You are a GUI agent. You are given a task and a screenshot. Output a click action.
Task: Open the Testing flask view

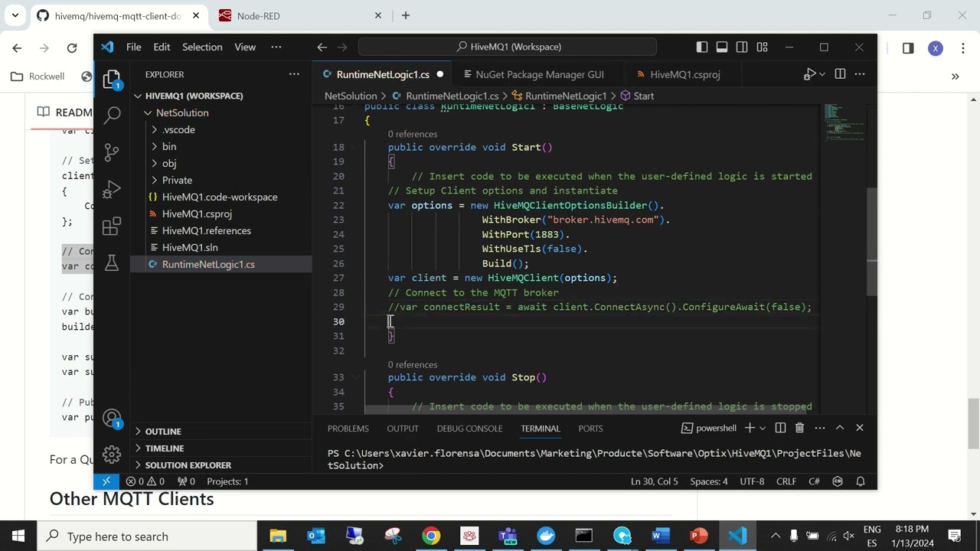pyautogui.click(x=112, y=262)
